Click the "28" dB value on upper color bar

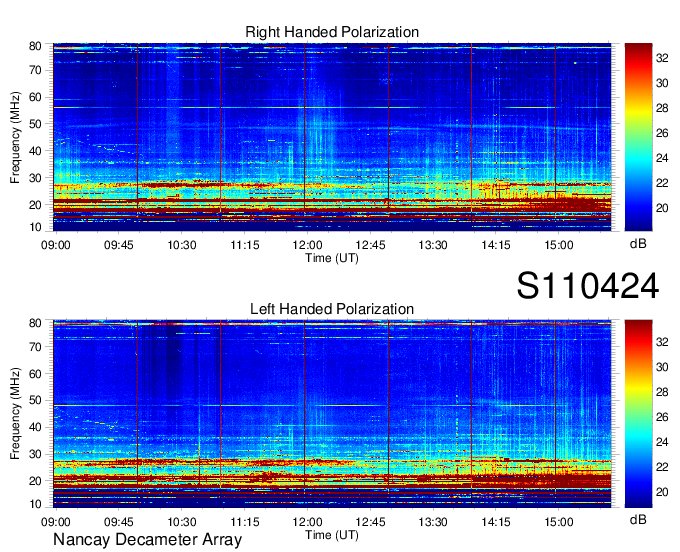[x=662, y=108]
